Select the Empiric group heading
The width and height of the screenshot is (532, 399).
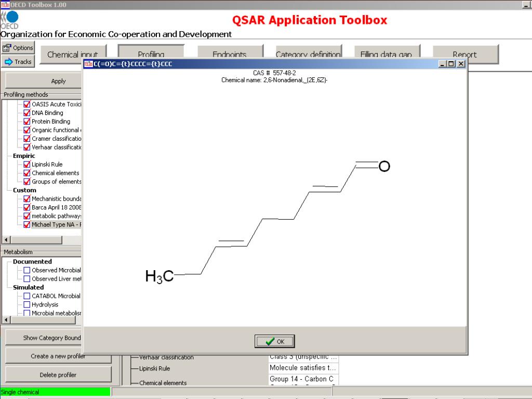click(x=24, y=156)
